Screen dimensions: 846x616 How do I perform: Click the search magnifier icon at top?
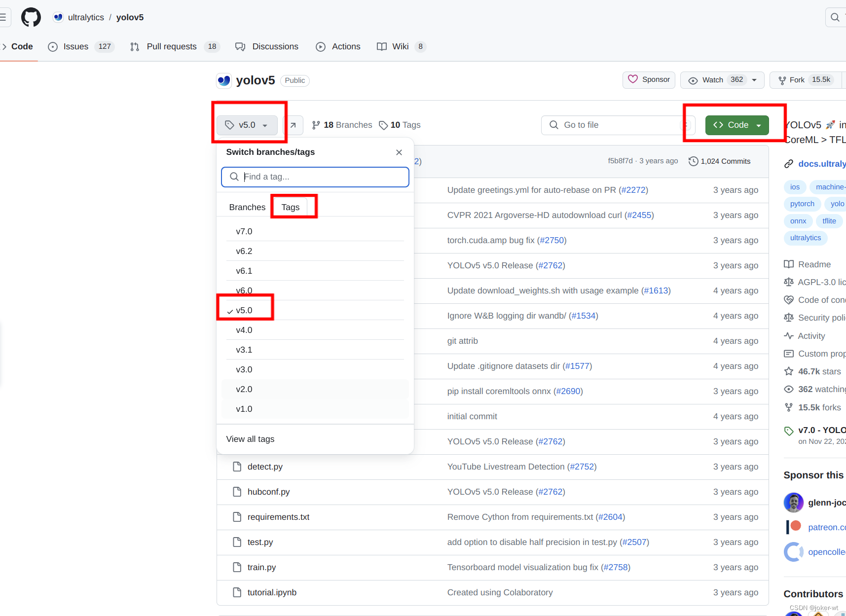[835, 17]
